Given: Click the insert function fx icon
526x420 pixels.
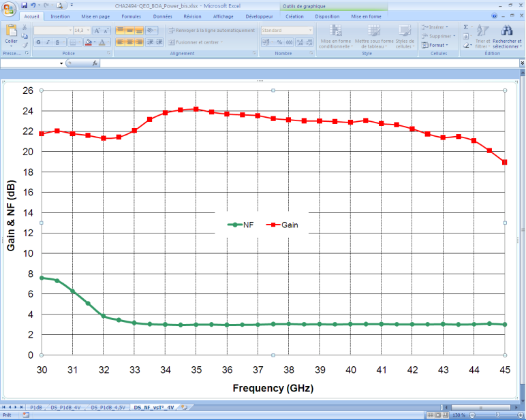Looking at the screenshot, I should coord(94,63).
